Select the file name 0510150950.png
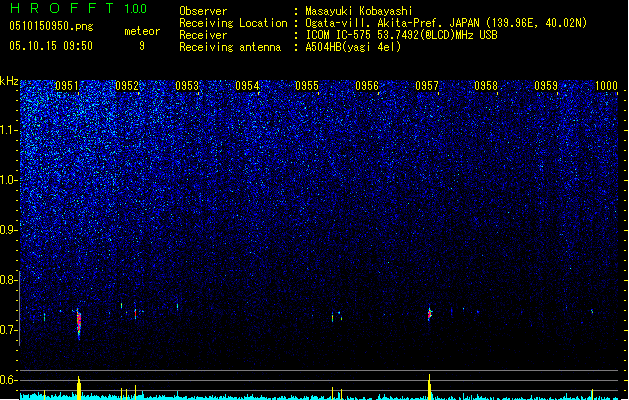The width and height of the screenshot is (629, 400). 51,26
